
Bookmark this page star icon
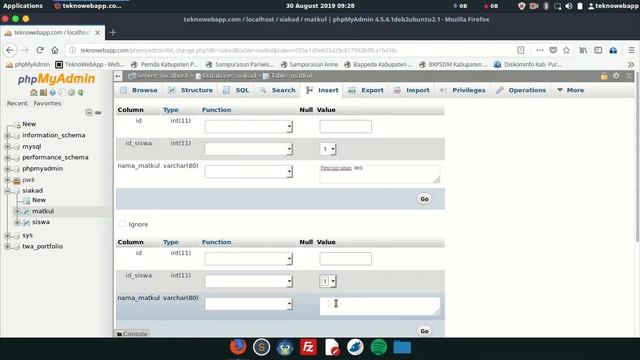566,50
